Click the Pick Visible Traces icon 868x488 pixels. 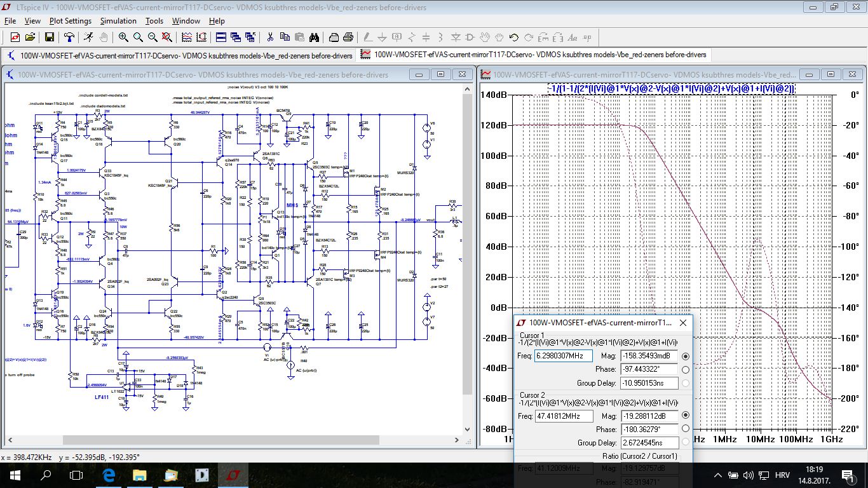[187, 37]
